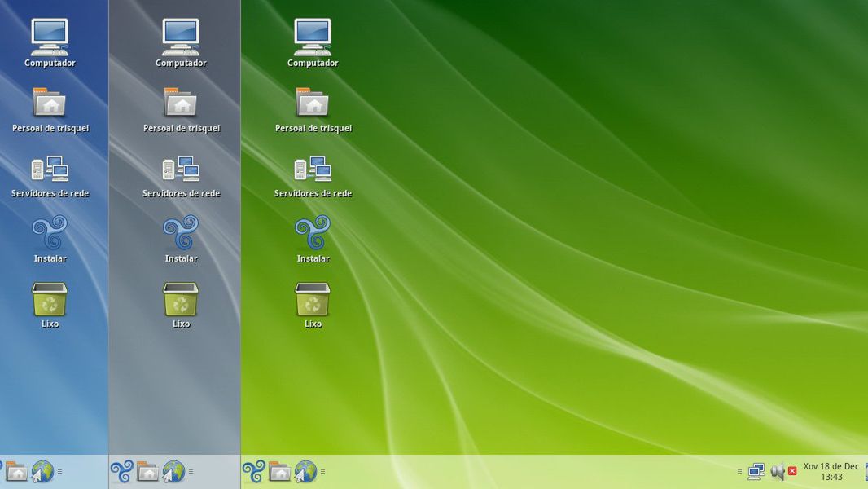Launch web browser from the blue panel
Screen dimensions: 868x489
[42, 471]
